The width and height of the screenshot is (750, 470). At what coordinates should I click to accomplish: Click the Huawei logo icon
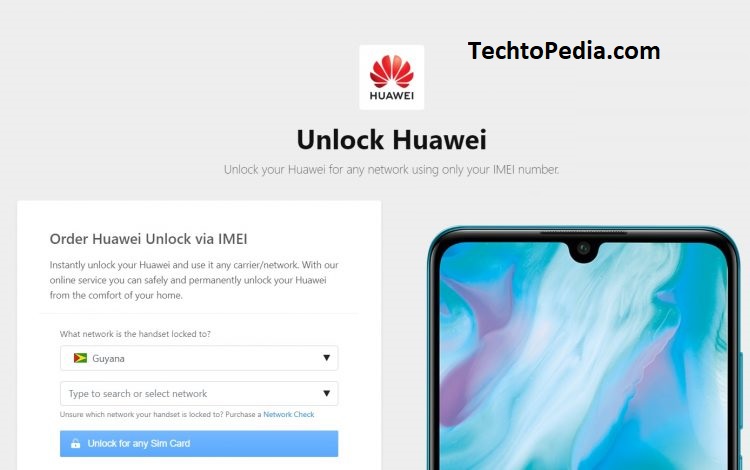391,77
